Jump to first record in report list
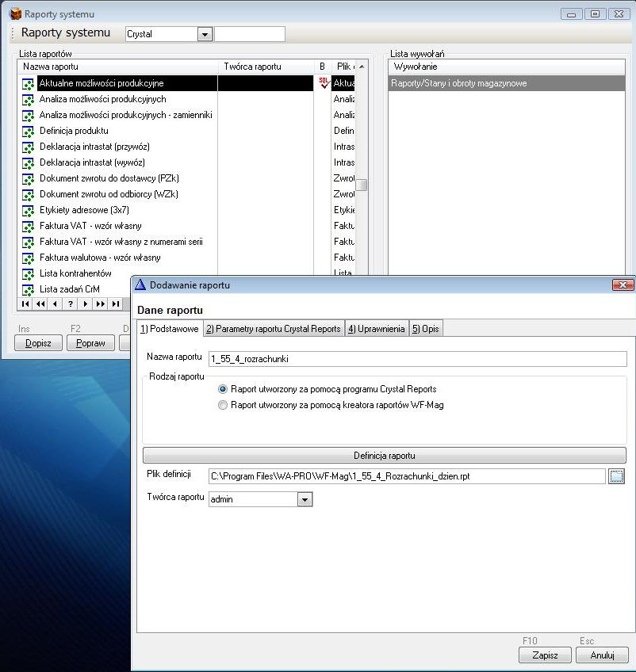This screenshot has height=672, width=636. pyautogui.click(x=25, y=304)
